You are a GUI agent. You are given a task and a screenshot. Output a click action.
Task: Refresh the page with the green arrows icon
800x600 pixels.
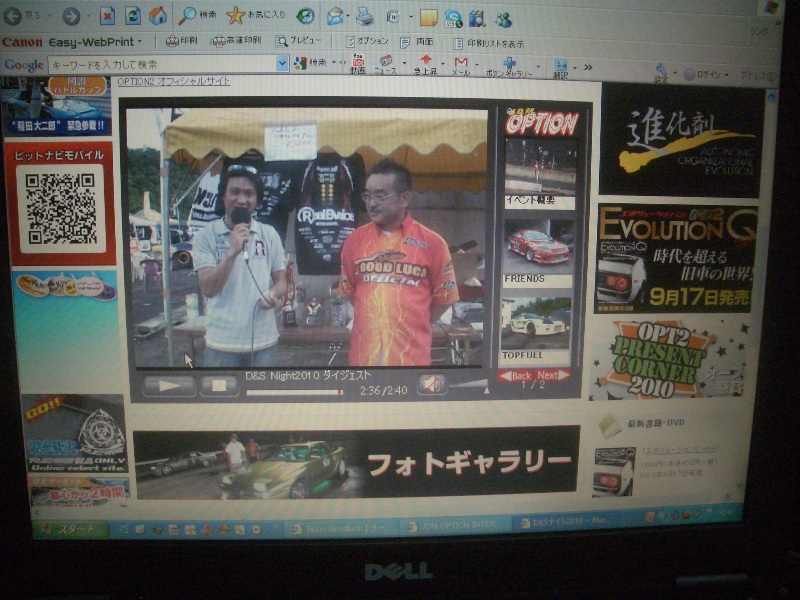coord(133,15)
